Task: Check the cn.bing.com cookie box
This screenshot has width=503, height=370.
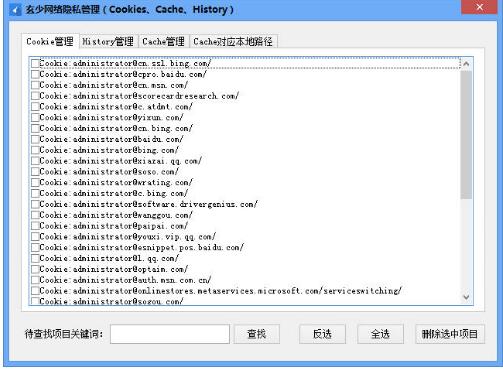Action: [35, 128]
